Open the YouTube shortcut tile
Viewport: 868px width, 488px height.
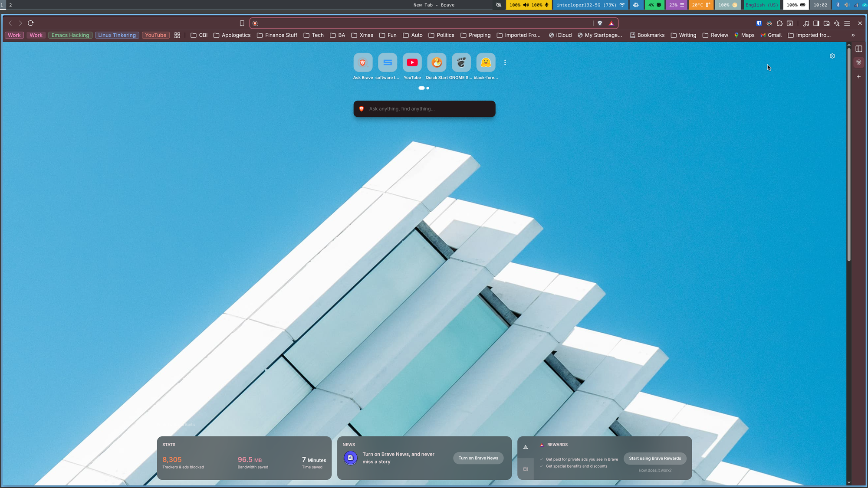click(412, 62)
